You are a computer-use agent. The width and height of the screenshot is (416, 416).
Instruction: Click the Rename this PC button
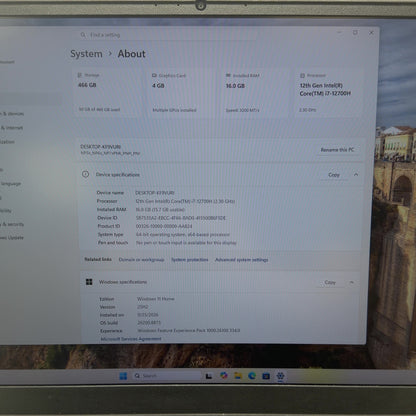click(337, 150)
